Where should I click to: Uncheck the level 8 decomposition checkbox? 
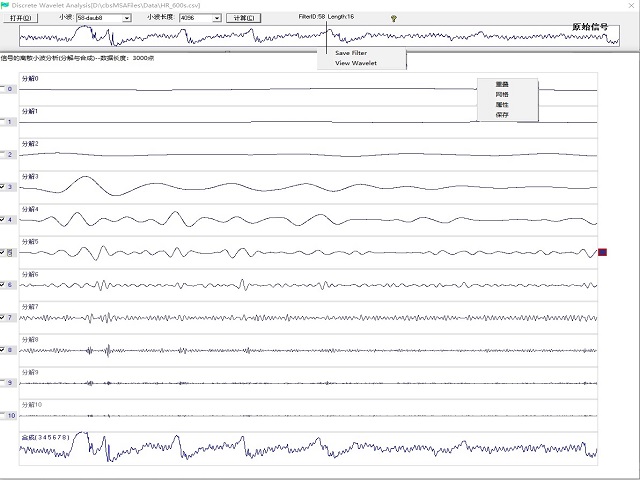(2, 350)
